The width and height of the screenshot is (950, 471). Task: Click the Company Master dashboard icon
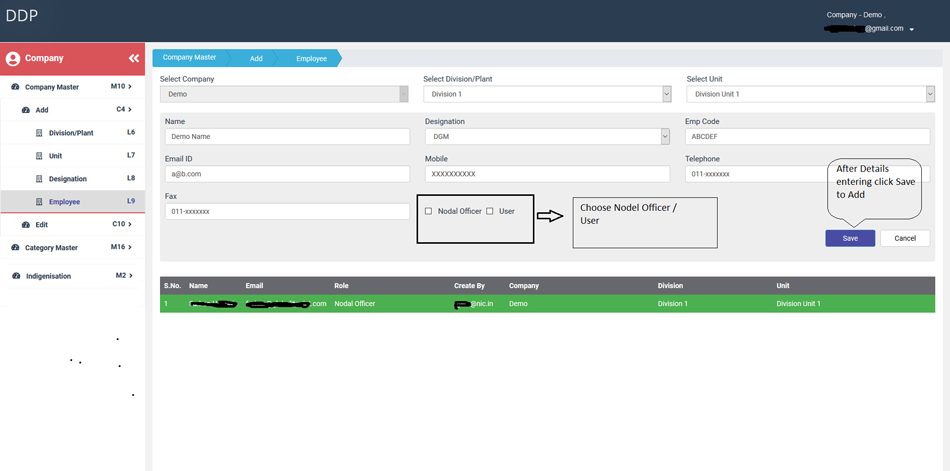pyautogui.click(x=15, y=88)
